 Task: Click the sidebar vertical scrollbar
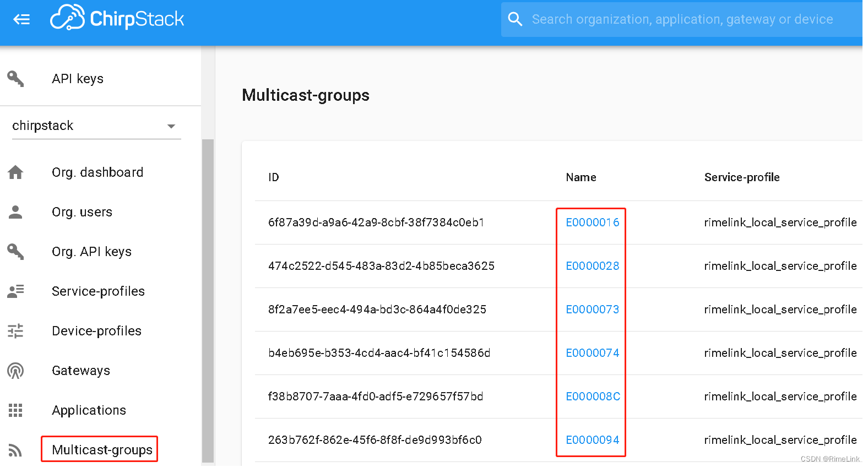coord(208,301)
